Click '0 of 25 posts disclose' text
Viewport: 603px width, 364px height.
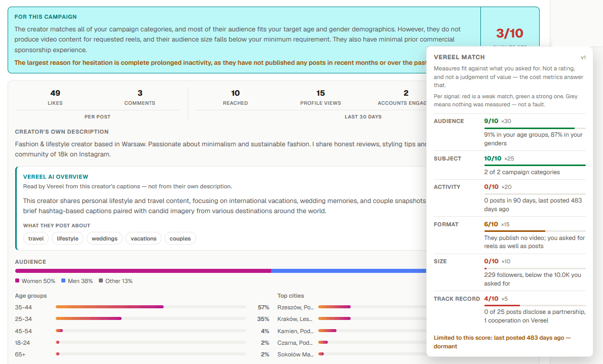tap(515, 312)
